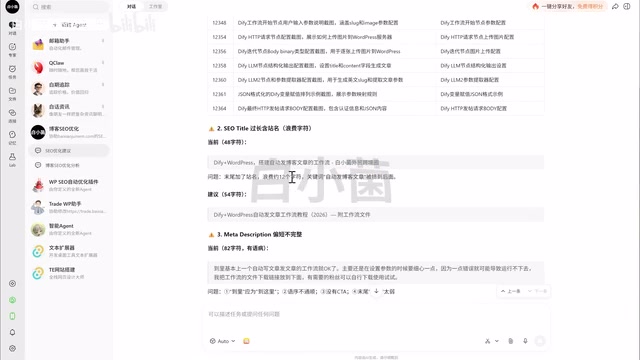Open the Lab flask icon

tap(12, 160)
